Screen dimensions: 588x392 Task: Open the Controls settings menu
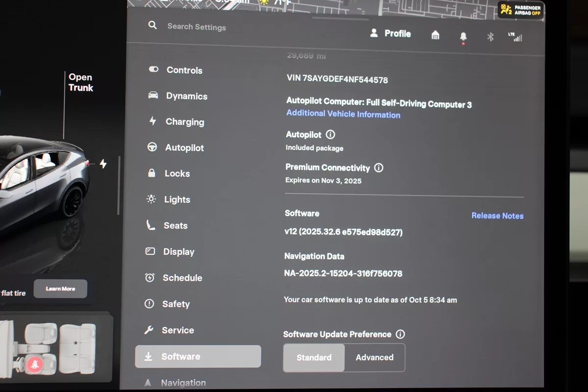coord(184,70)
